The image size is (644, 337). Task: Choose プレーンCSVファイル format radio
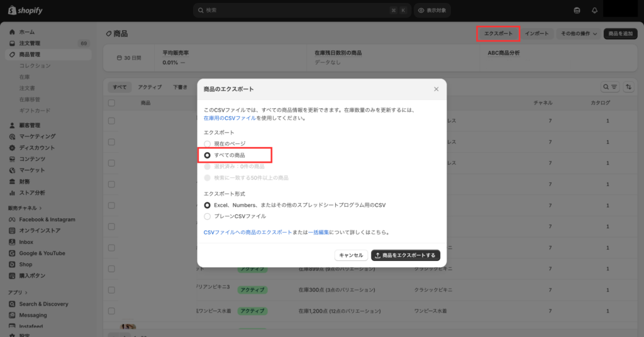tap(208, 216)
